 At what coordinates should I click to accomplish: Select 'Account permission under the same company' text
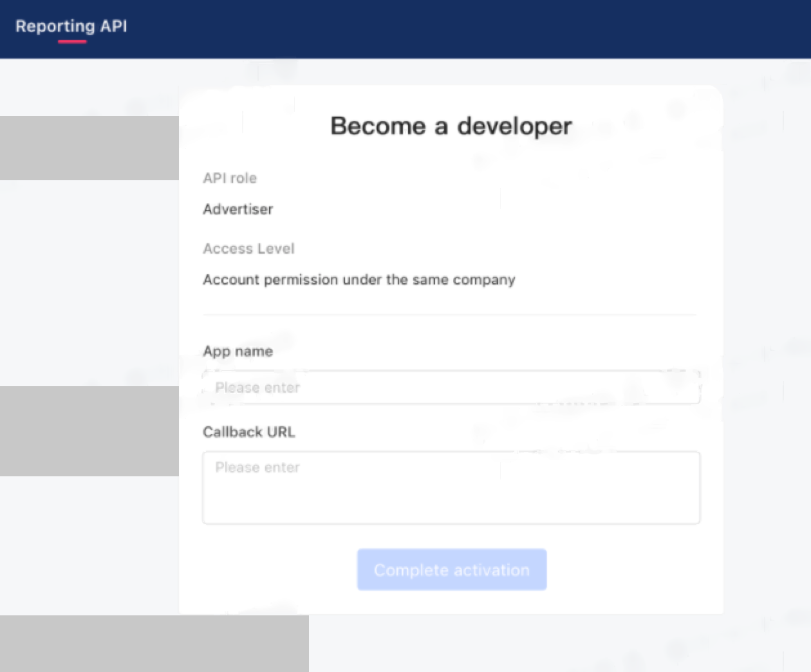pyautogui.click(x=359, y=280)
